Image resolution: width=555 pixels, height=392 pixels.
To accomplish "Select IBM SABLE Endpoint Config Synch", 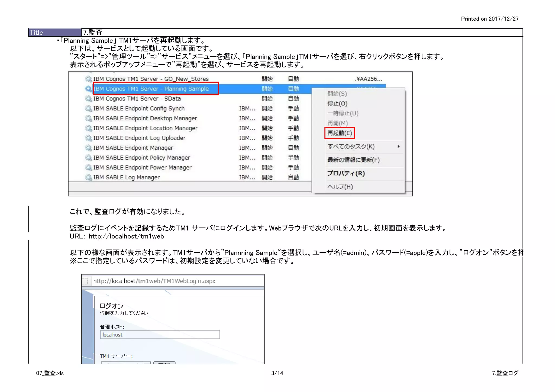I will coord(139,108).
